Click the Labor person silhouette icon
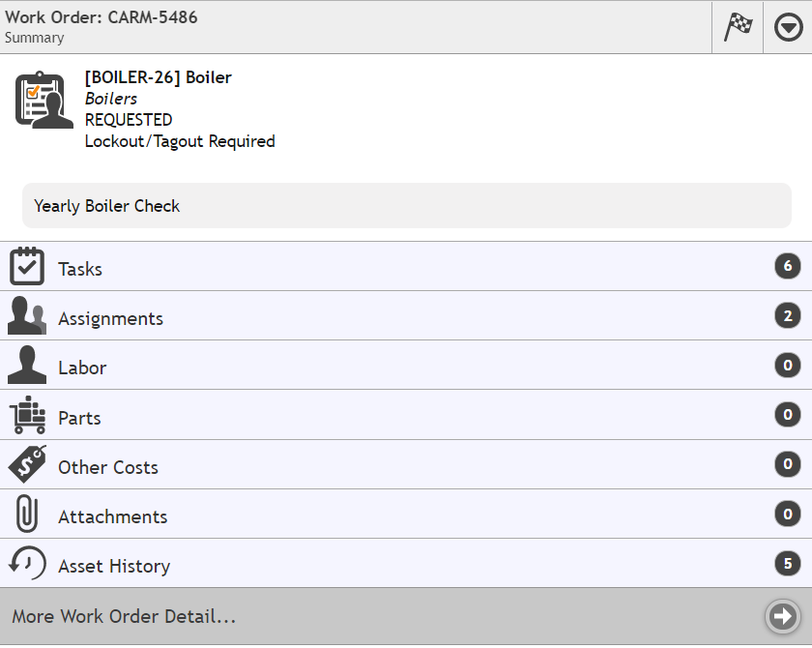Viewport: 812px width, 648px height. (27, 367)
